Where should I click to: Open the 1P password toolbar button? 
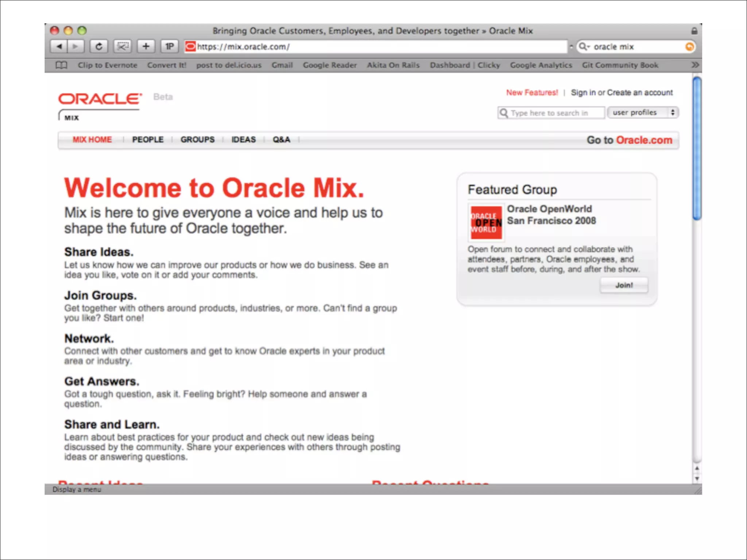tap(170, 47)
